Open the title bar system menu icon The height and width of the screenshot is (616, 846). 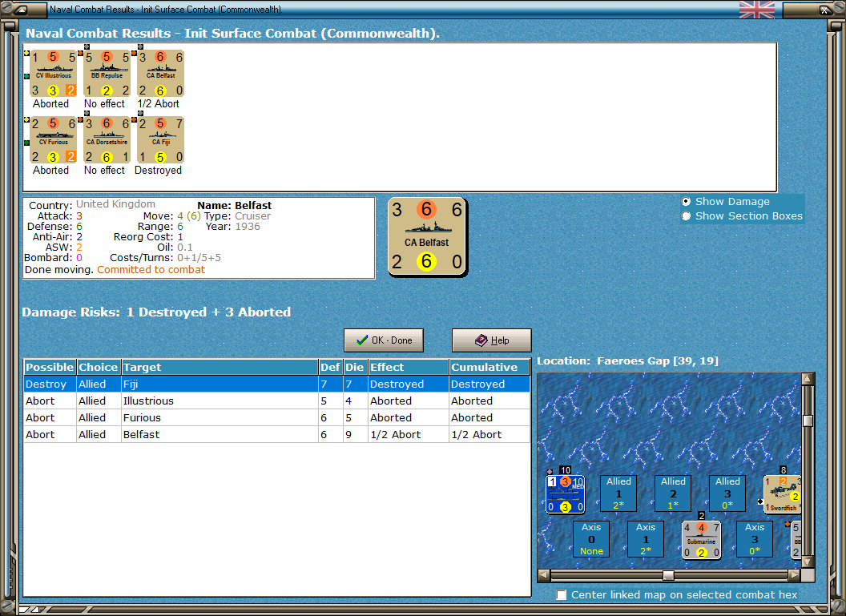pos(21,10)
